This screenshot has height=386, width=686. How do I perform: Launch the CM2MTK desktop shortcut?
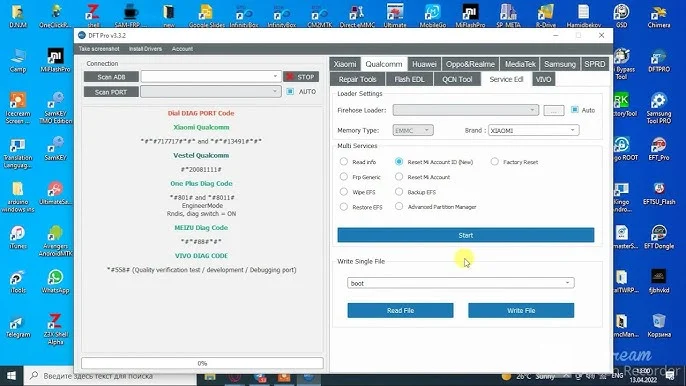[x=319, y=15]
